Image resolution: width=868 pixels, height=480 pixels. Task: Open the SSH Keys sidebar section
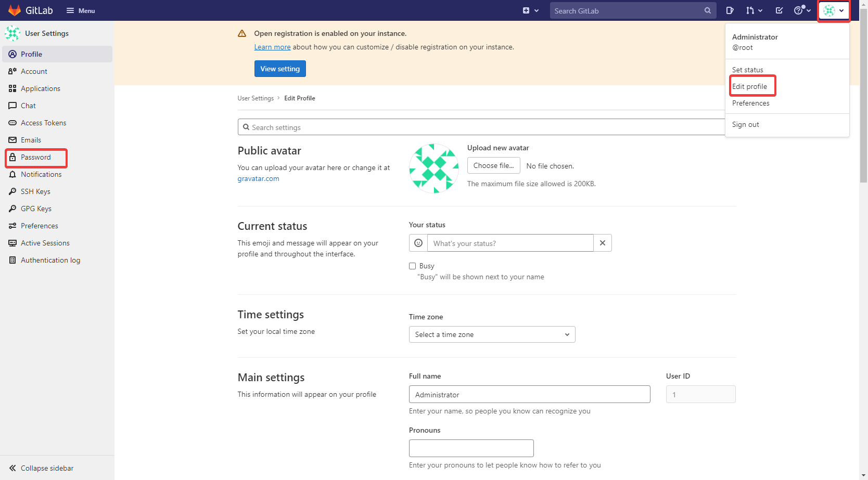point(35,191)
